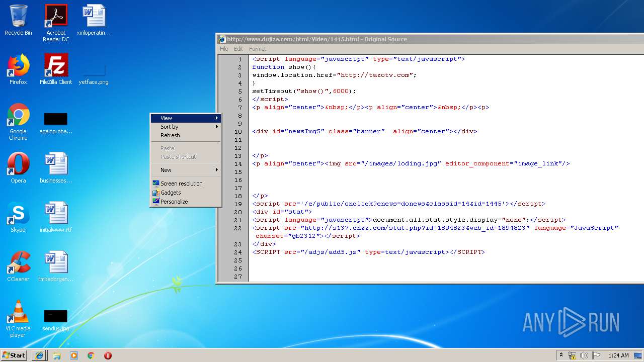Expand the Sort by submenu
This screenshot has height=362, width=644.
(186, 127)
